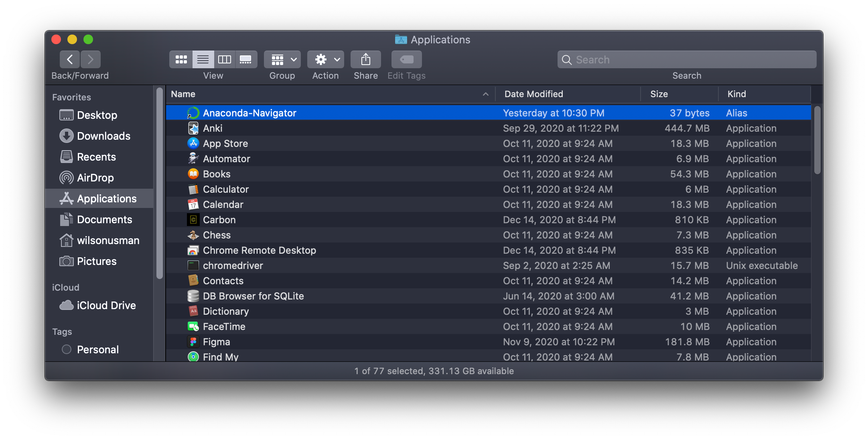Click the sidebar vertical scrollbar

tap(160, 184)
